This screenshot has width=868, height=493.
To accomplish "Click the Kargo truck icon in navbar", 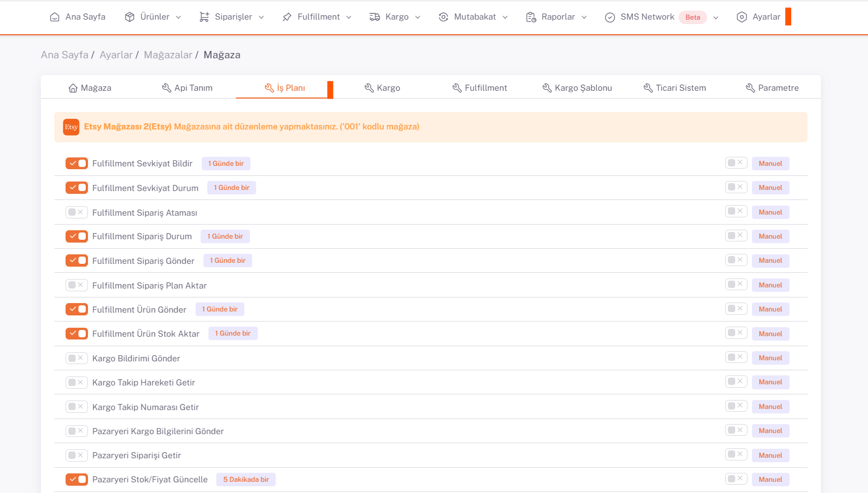I will click(375, 17).
